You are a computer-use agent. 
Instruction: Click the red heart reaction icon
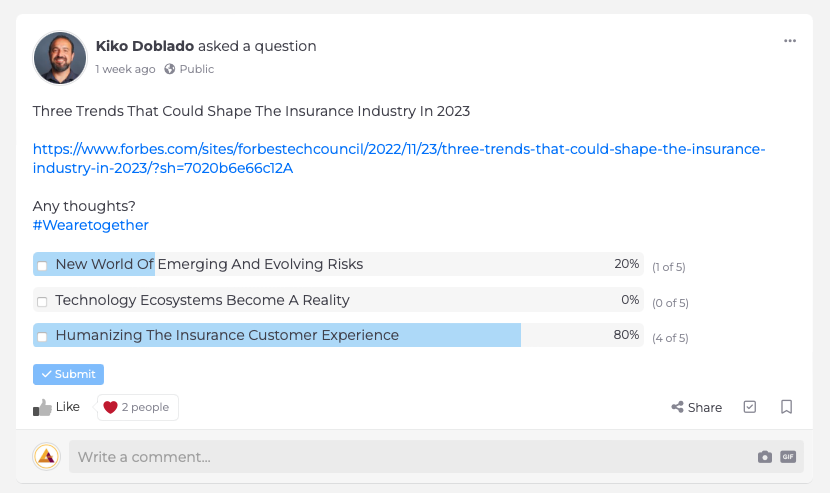tap(110, 407)
